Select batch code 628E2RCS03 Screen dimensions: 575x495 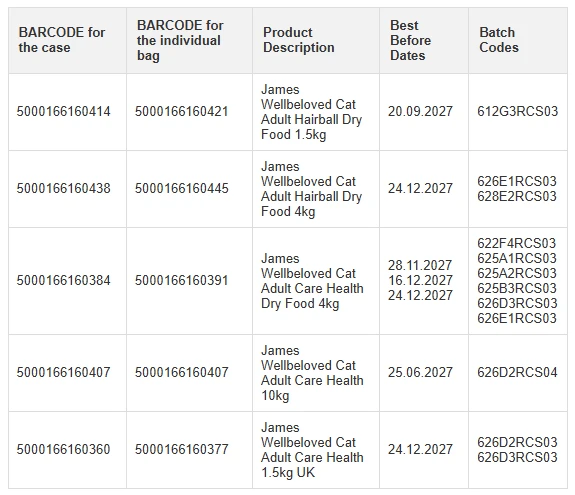(517, 196)
